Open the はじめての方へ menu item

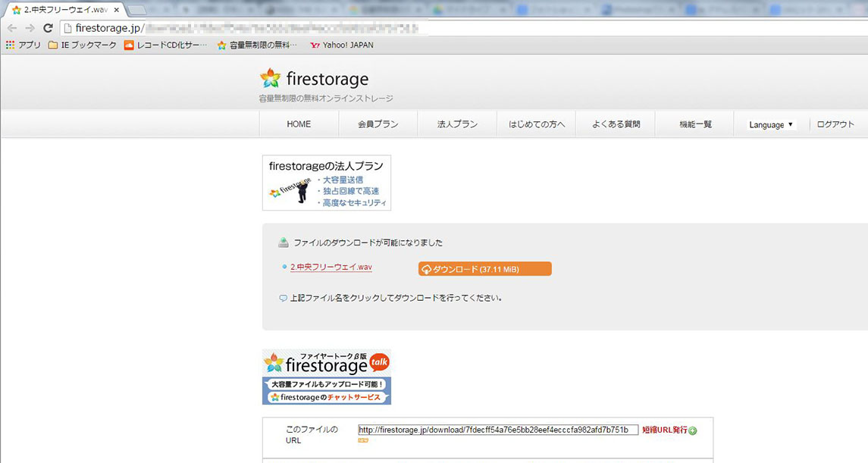click(x=537, y=124)
